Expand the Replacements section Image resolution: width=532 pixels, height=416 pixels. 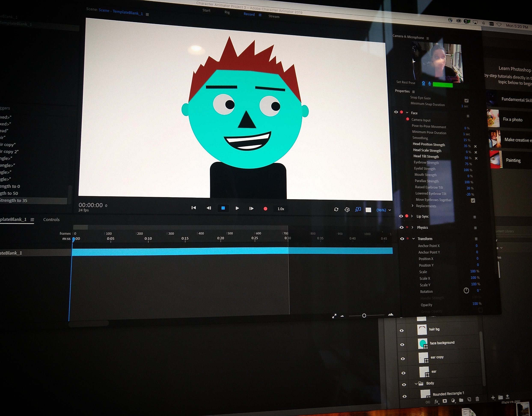[x=412, y=206]
